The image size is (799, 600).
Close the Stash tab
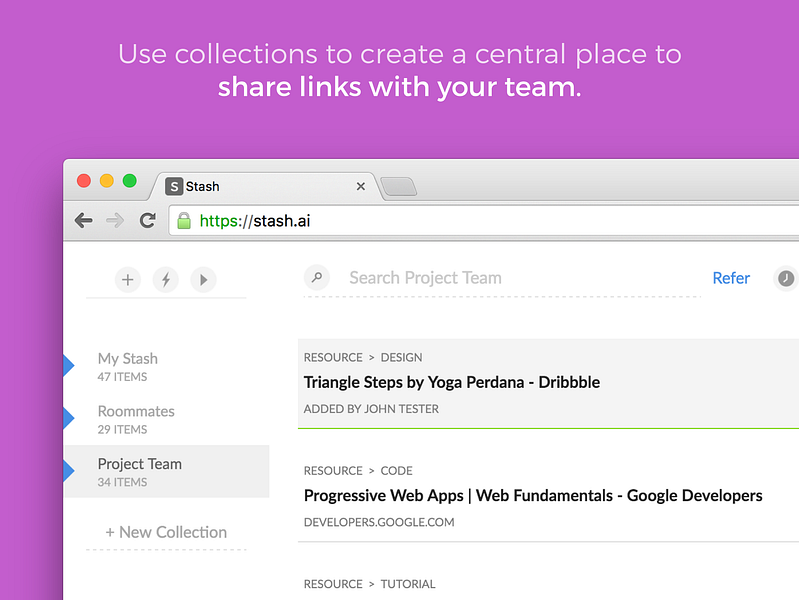361,187
